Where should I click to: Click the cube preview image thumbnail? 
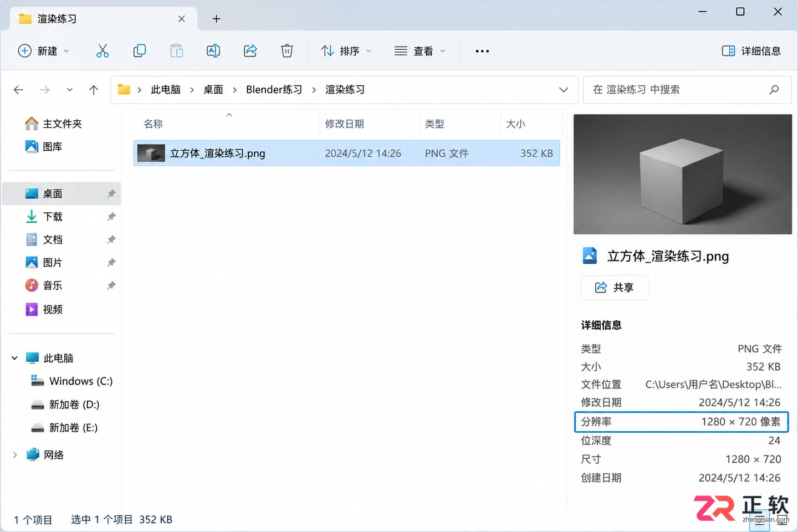point(683,174)
